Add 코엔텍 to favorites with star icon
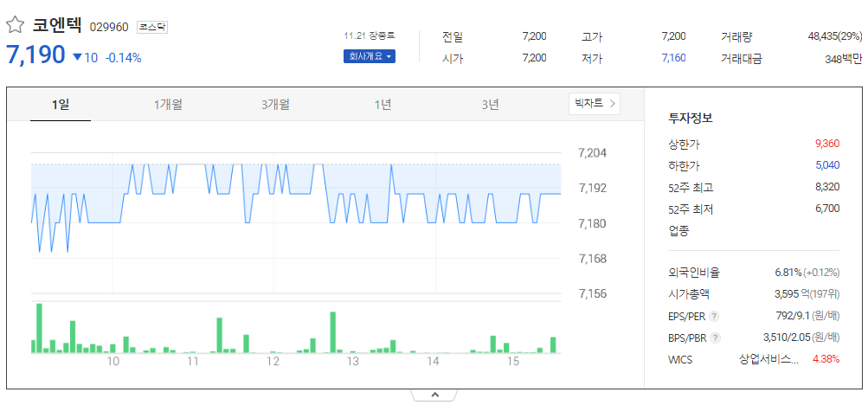Screen dimensions: 868x405 tap(15, 25)
